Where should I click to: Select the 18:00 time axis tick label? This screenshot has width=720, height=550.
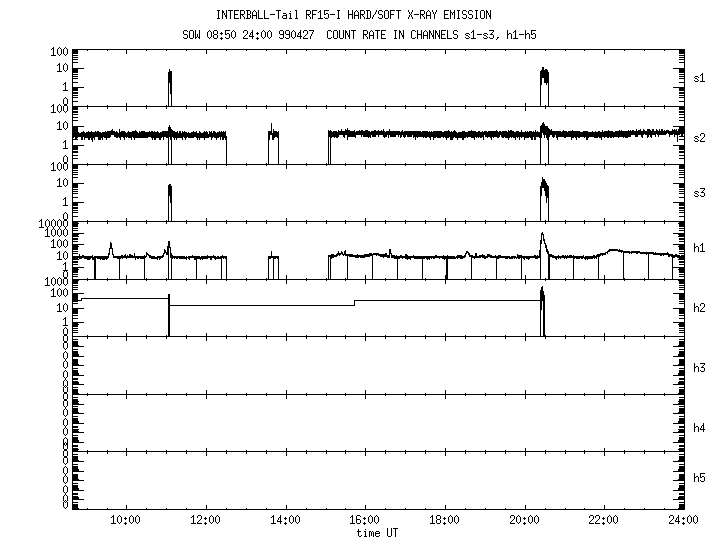tap(444, 521)
